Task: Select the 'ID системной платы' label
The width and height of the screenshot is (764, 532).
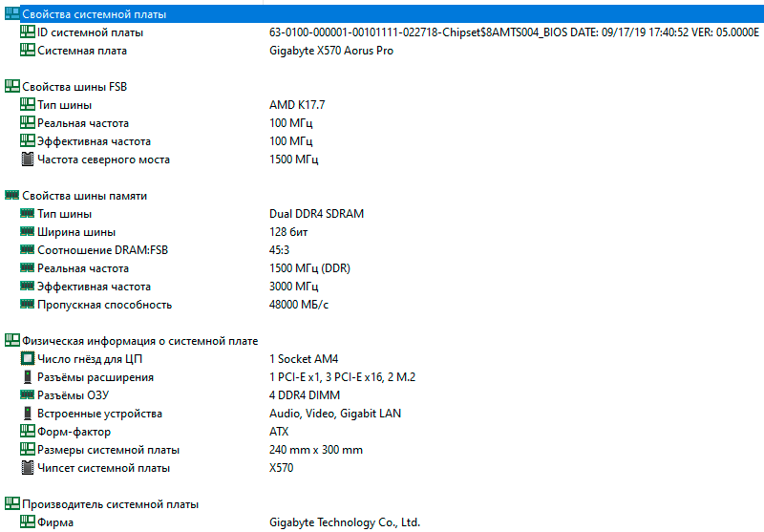Action: (90, 32)
